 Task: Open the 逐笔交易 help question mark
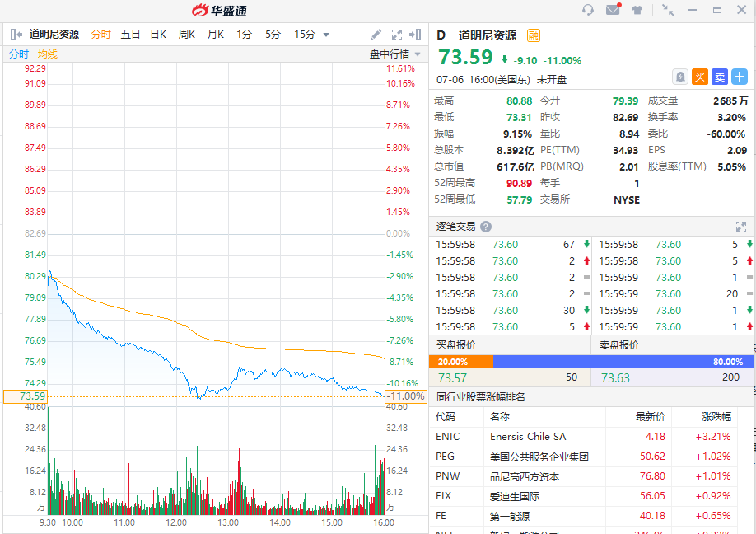486,227
